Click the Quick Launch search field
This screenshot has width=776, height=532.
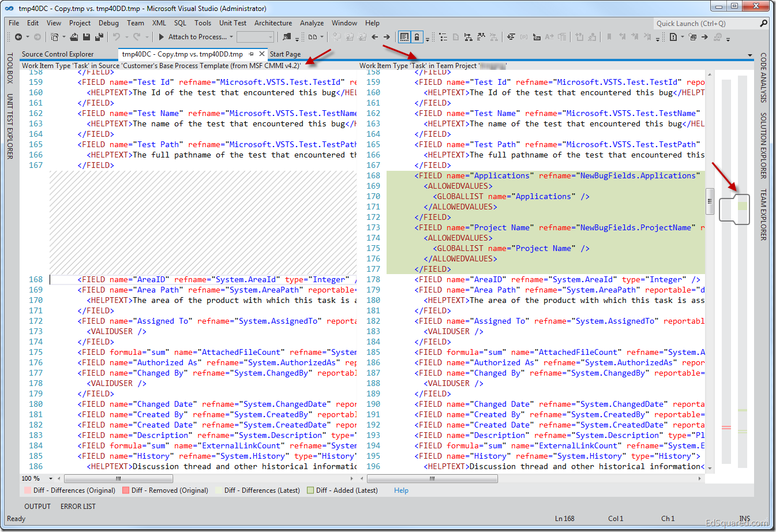[x=706, y=23]
